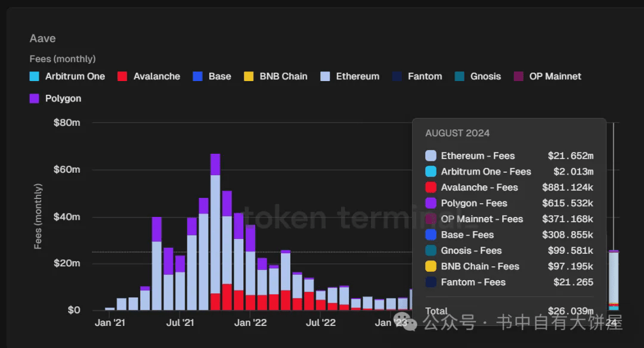Click the "Fees (monthly)" subtitle under Aave
Viewport: 644px width, 348px height.
[x=63, y=59]
